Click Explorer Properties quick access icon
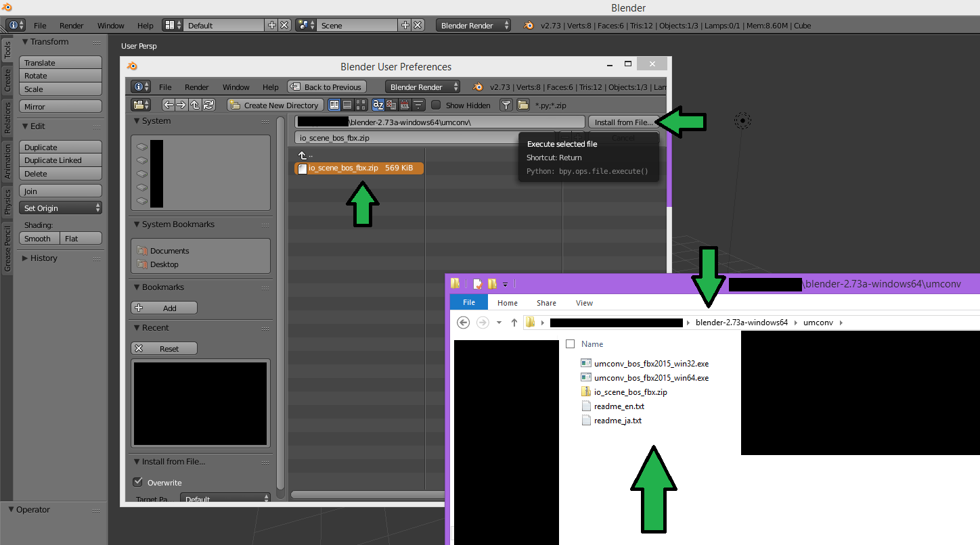 (x=478, y=284)
